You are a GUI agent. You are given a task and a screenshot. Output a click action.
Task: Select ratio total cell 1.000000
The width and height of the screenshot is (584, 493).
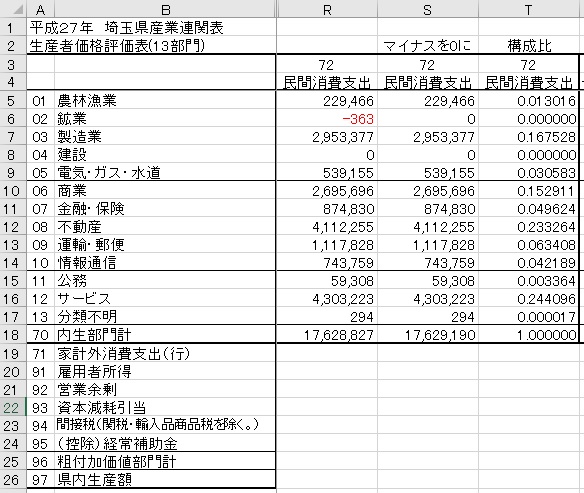pyautogui.click(x=529, y=335)
